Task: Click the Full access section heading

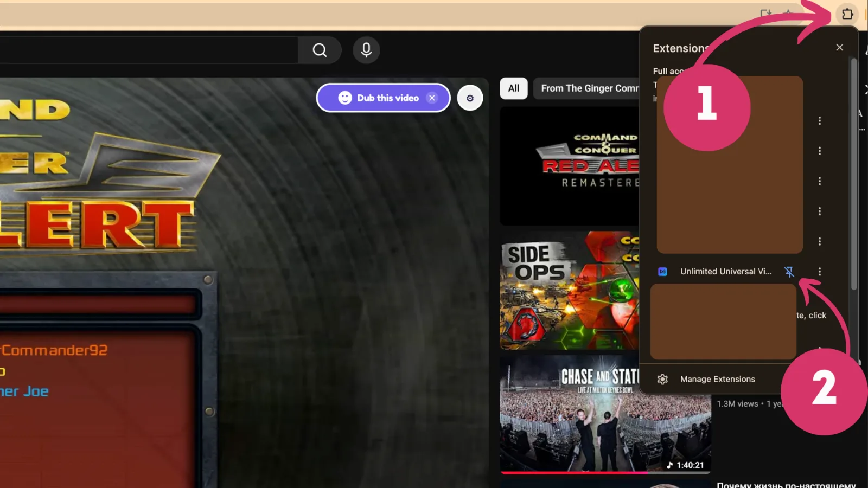Action: point(668,71)
